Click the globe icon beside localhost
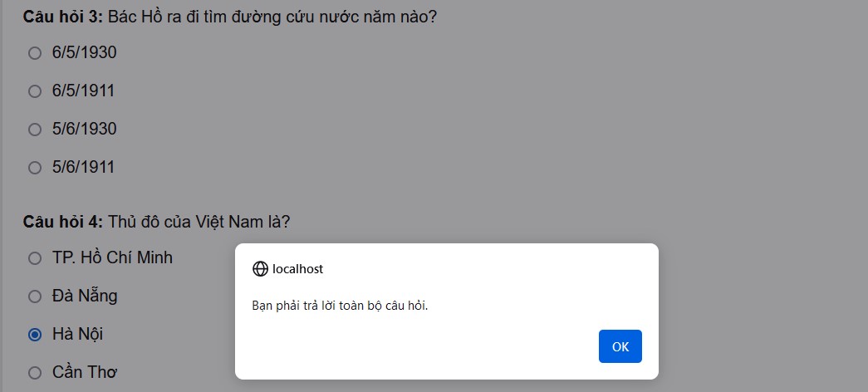This screenshot has width=868, height=392. [x=260, y=269]
